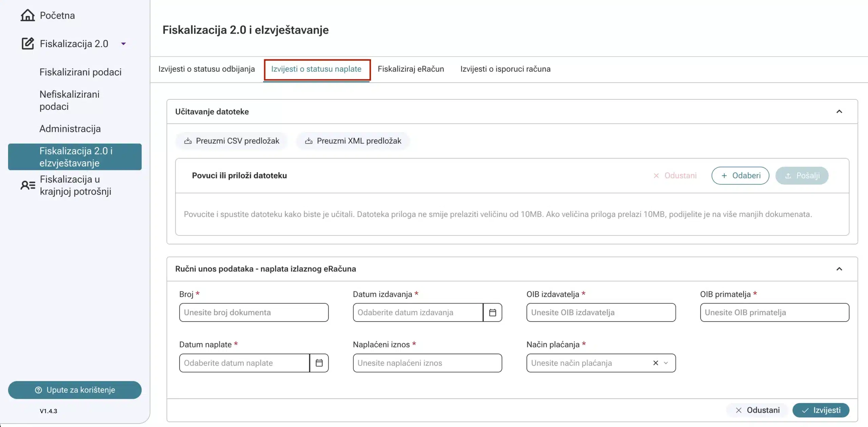Open calendar for Datum naplate

coord(319,363)
